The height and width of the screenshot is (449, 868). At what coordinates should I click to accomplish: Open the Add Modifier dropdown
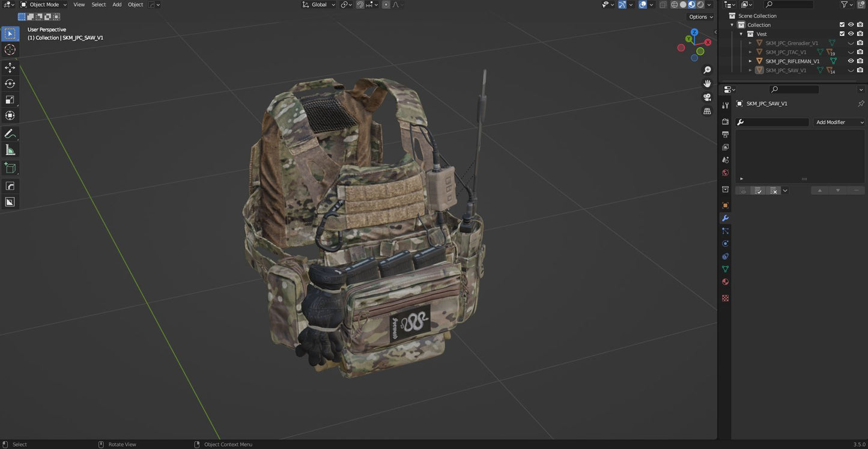pos(839,122)
